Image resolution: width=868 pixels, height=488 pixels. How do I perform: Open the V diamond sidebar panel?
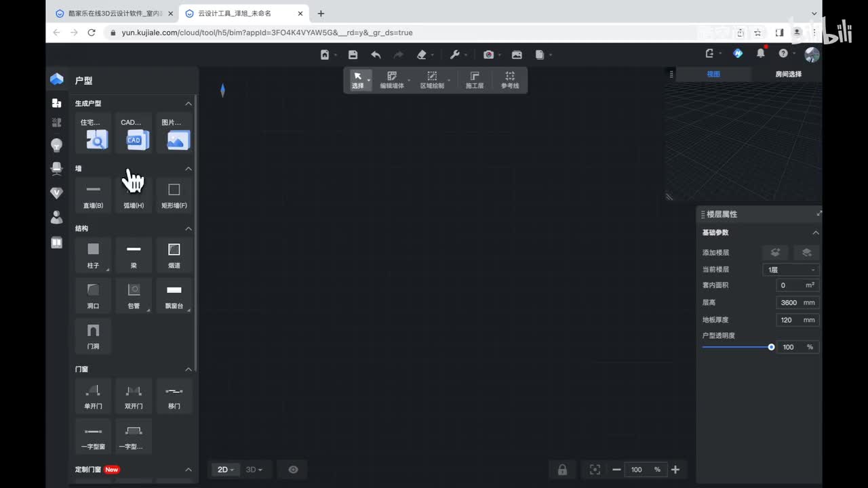click(57, 193)
